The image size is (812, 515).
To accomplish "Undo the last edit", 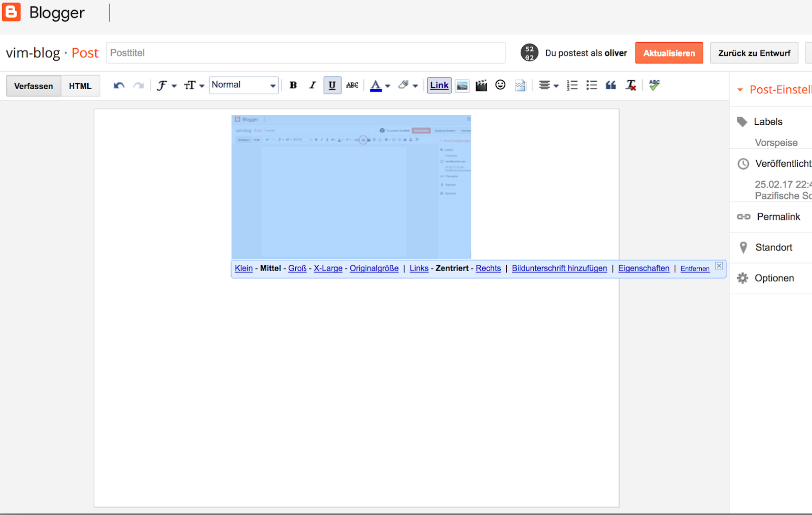I will 119,86.
